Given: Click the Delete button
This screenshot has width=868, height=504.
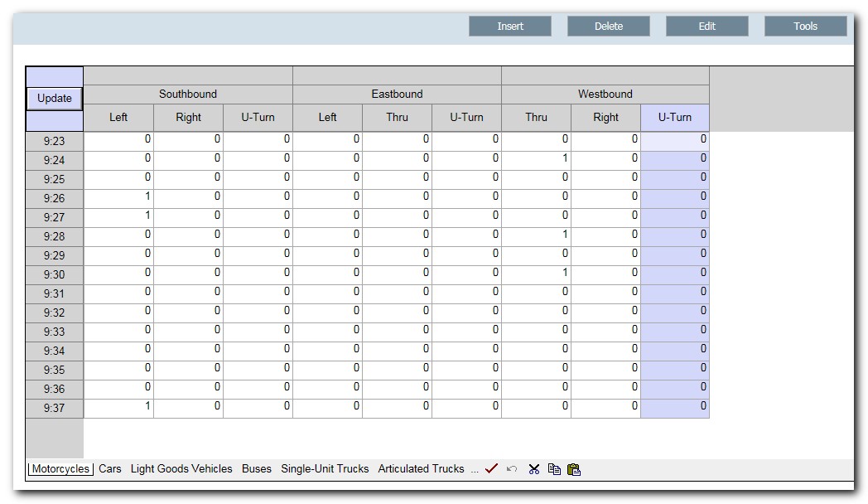Looking at the screenshot, I should [608, 26].
